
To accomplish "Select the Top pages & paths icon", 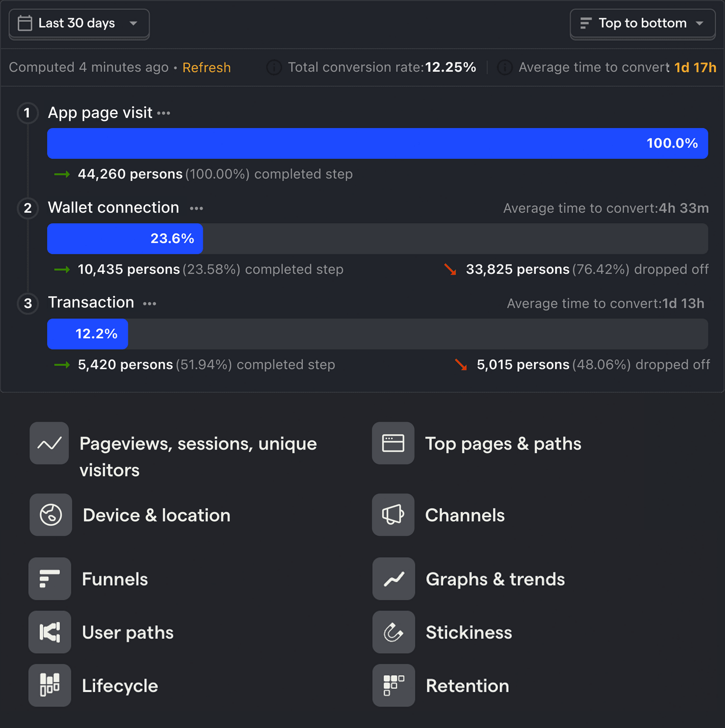I will point(393,443).
